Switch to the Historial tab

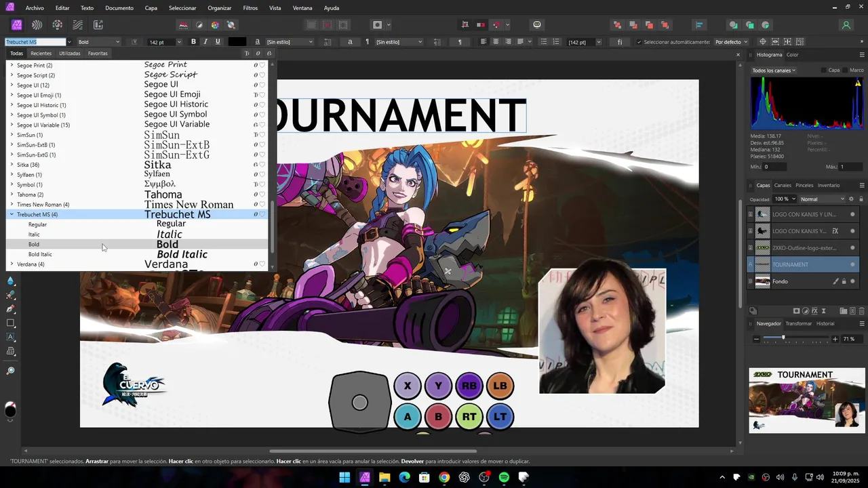[825, 323]
